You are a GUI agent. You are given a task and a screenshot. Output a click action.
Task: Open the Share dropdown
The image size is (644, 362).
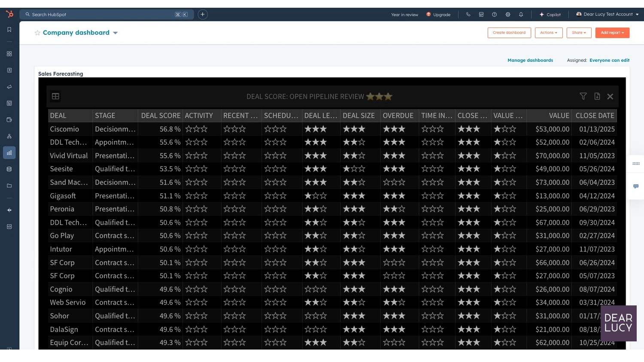pos(578,33)
